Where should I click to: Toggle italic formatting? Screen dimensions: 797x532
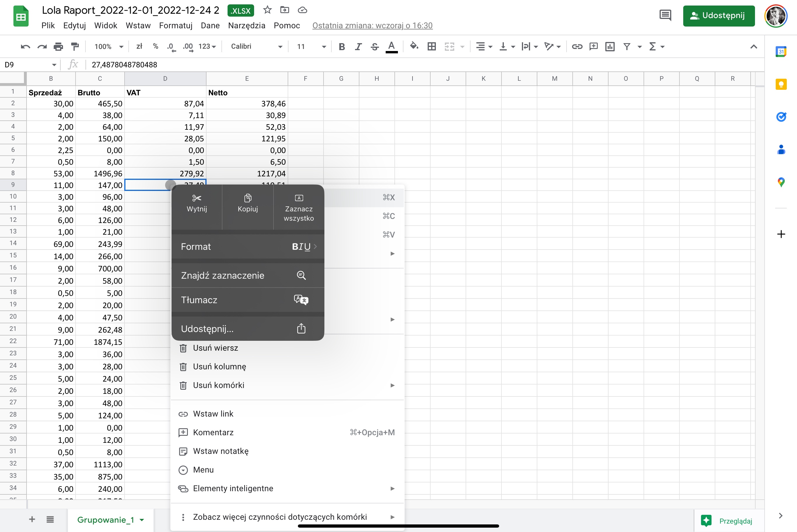[358, 46]
